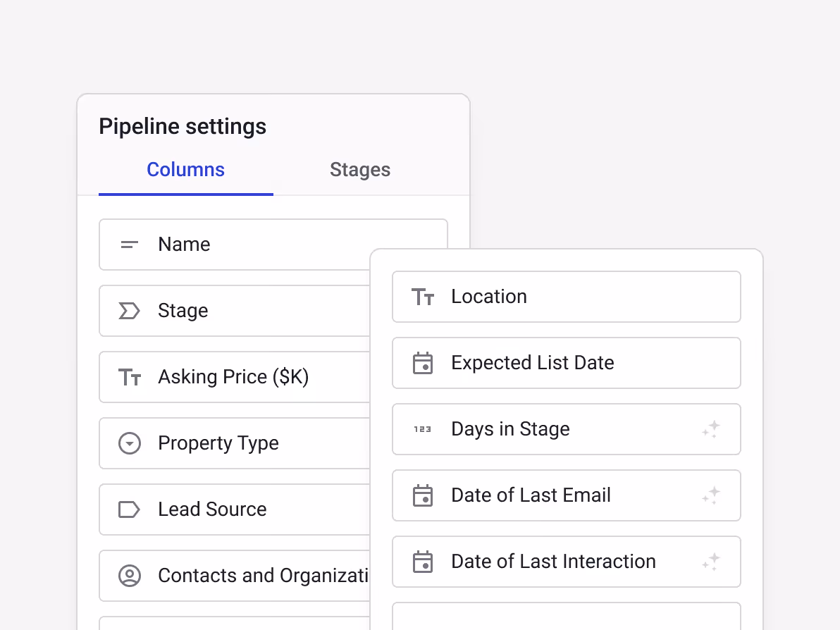Image resolution: width=840 pixels, height=630 pixels.
Task: Select the Contacts and Organizations column text
Action: coord(263,576)
